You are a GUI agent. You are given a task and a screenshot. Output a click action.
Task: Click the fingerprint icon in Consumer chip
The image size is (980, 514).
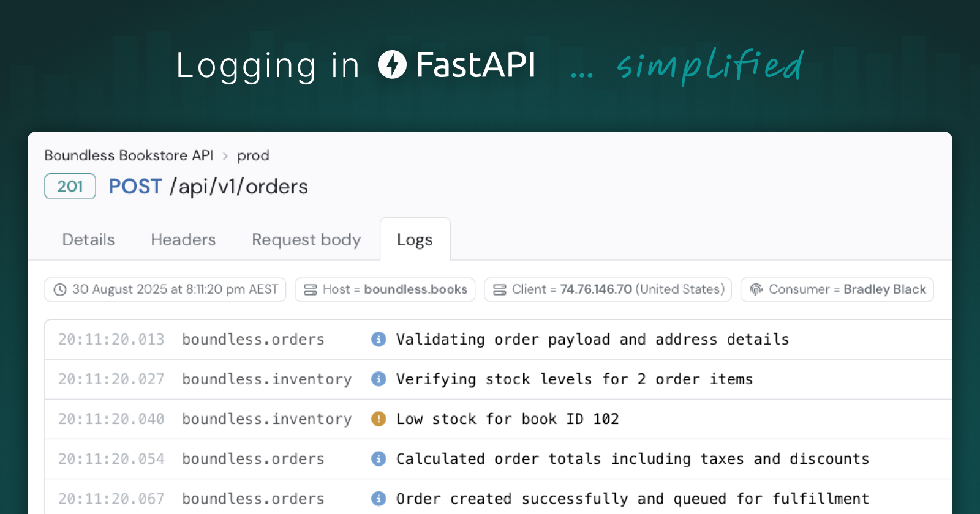click(756, 289)
